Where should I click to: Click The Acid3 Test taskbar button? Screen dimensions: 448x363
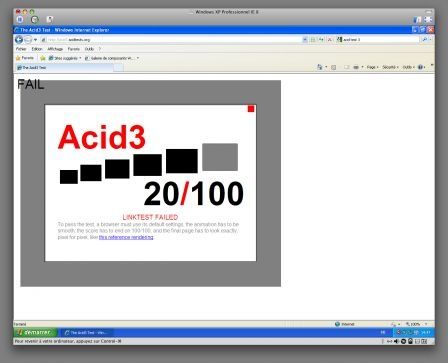click(86, 333)
